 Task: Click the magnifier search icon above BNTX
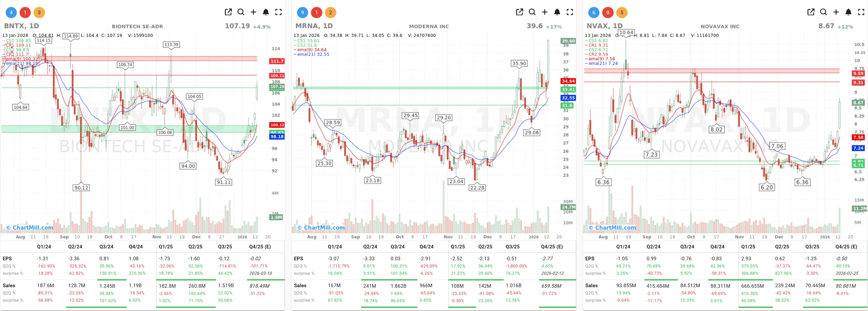pos(241,12)
